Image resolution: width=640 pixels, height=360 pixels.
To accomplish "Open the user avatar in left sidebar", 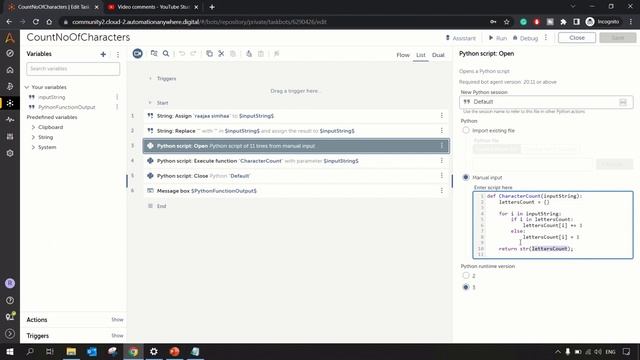I will coord(10,283).
